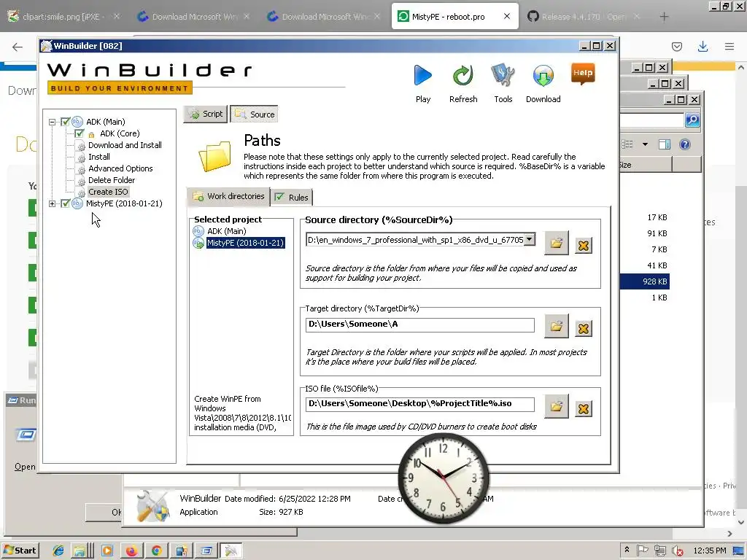The width and height of the screenshot is (747, 560).
Task: Select the Create ISO script
Action: click(108, 192)
